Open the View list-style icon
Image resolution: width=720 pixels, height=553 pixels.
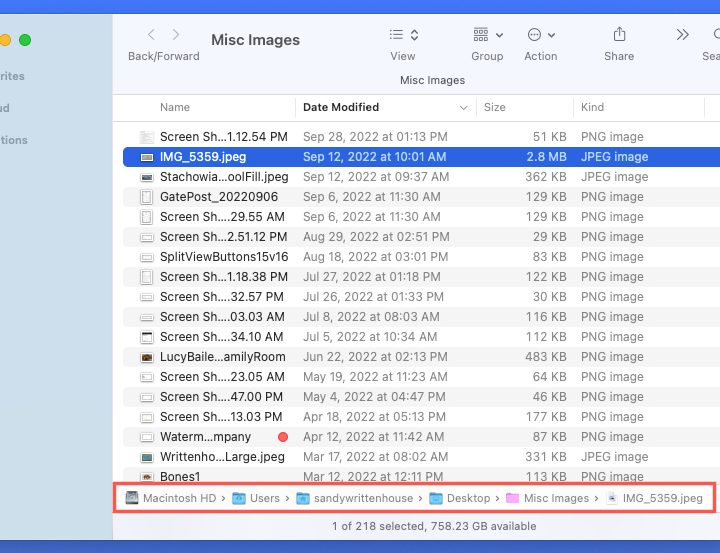[396, 34]
